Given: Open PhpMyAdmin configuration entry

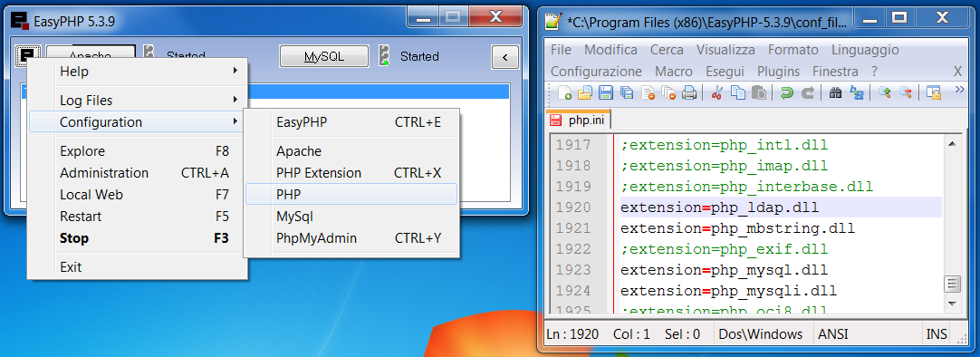Looking at the screenshot, I should point(351,238).
